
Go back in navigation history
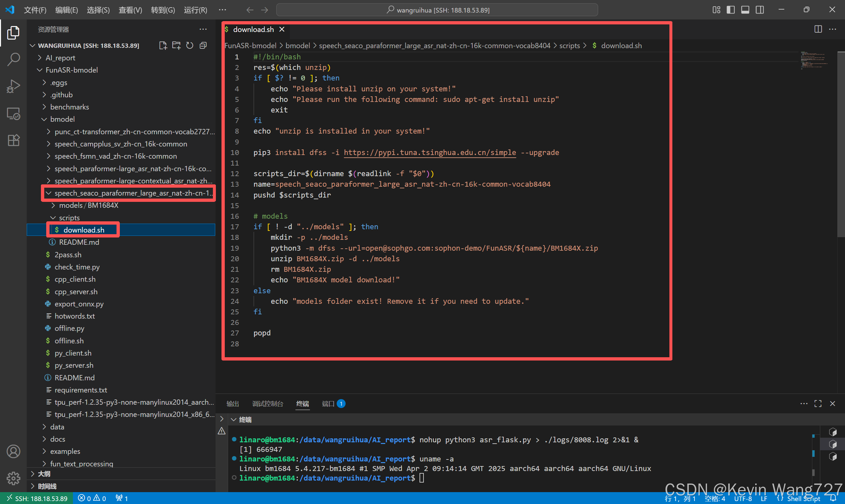[250, 10]
